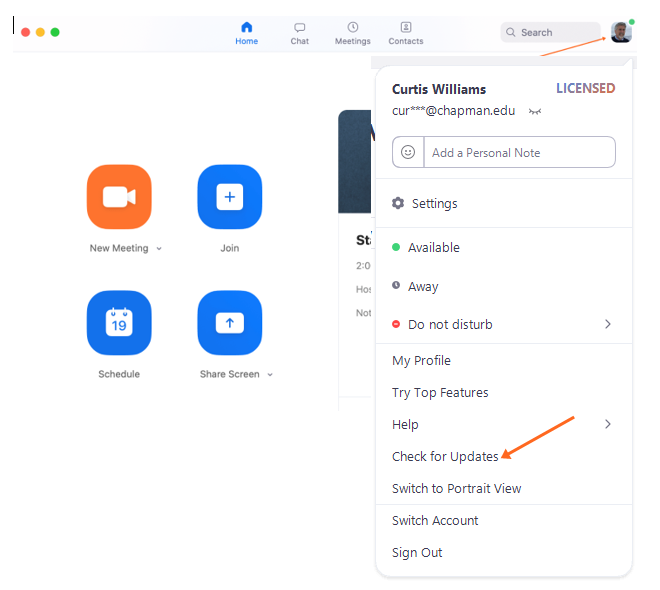Viewport: 660px width, 590px height.
Task: Select Check for Updates menu item
Action: pyautogui.click(x=445, y=456)
